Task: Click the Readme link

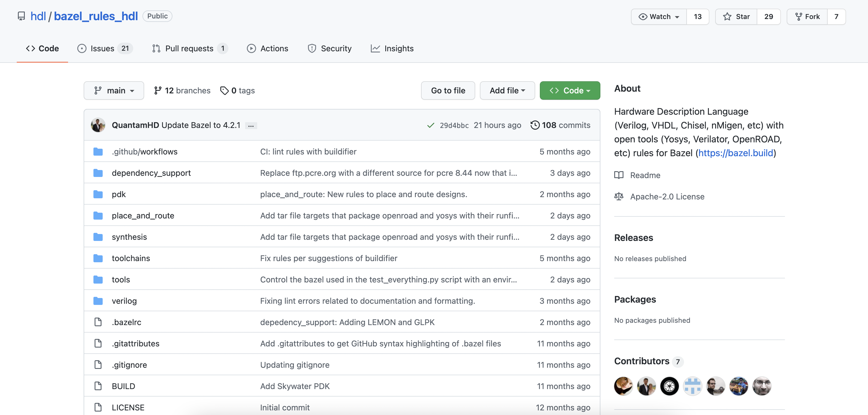Action: (645, 175)
